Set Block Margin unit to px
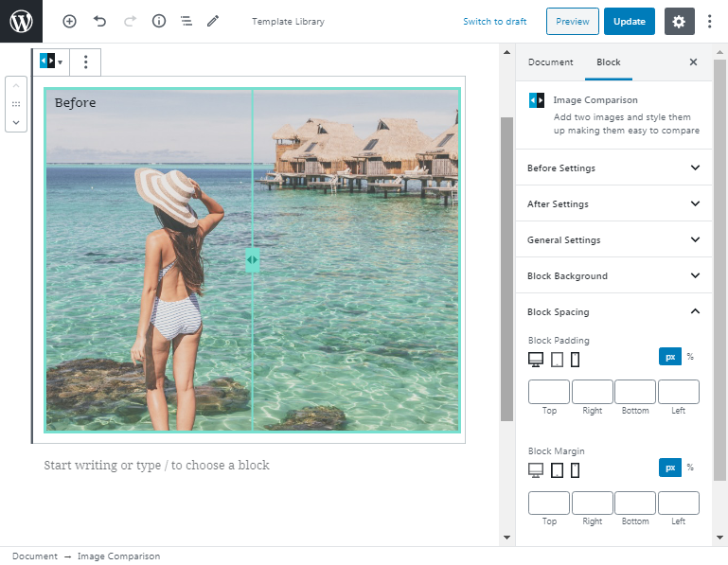Image resolution: width=728 pixels, height=565 pixels. coord(670,468)
